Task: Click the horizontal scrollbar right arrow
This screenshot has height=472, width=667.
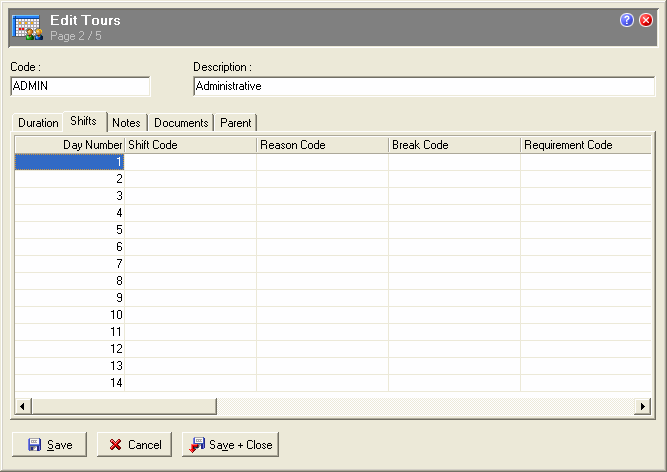Action: click(x=645, y=406)
